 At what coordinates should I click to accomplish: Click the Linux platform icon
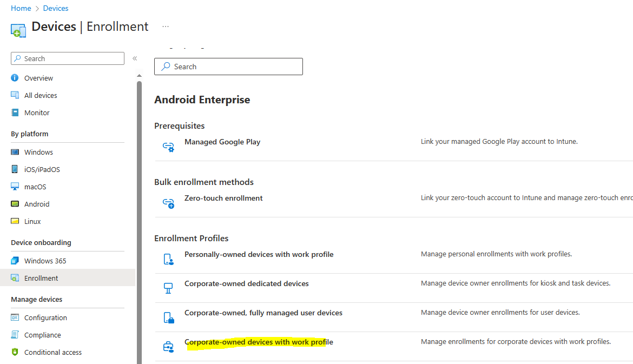(x=16, y=221)
